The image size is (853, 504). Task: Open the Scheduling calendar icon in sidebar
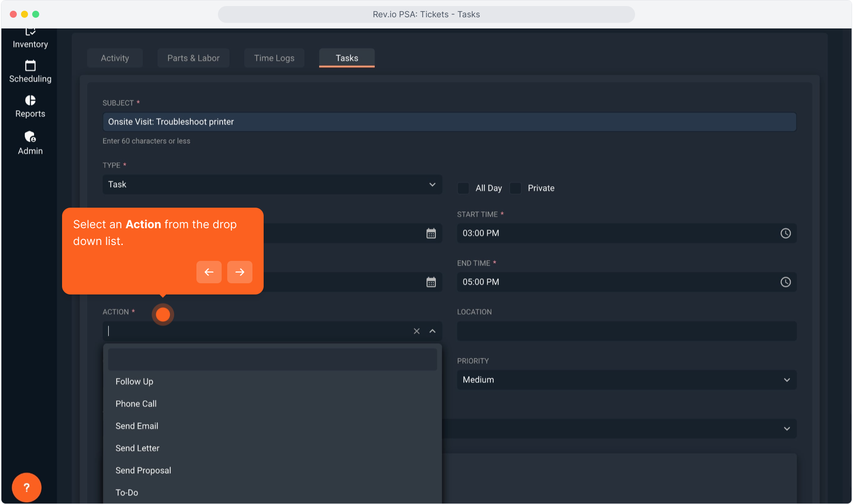[x=30, y=66]
